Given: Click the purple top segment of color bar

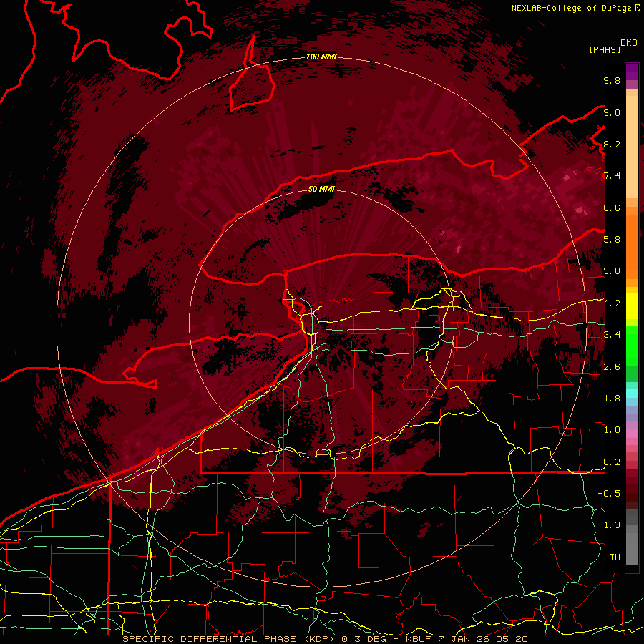Looking at the screenshot, I should pyautogui.click(x=632, y=72).
